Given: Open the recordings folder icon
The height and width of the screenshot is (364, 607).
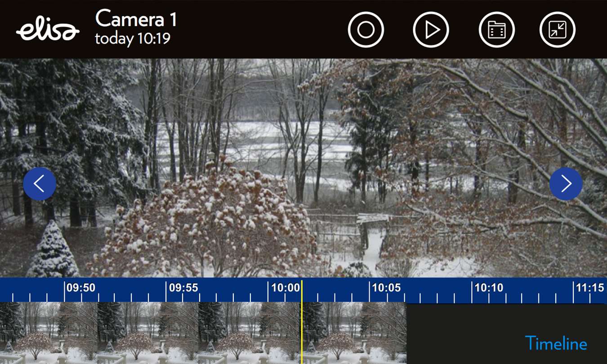Looking at the screenshot, I should 496,30.
